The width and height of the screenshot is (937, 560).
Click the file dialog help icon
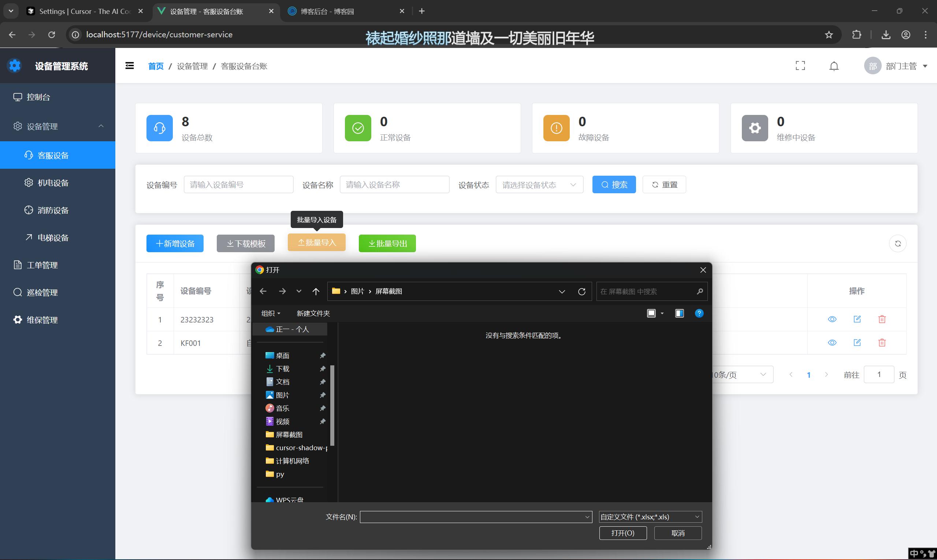coord(699,313)
